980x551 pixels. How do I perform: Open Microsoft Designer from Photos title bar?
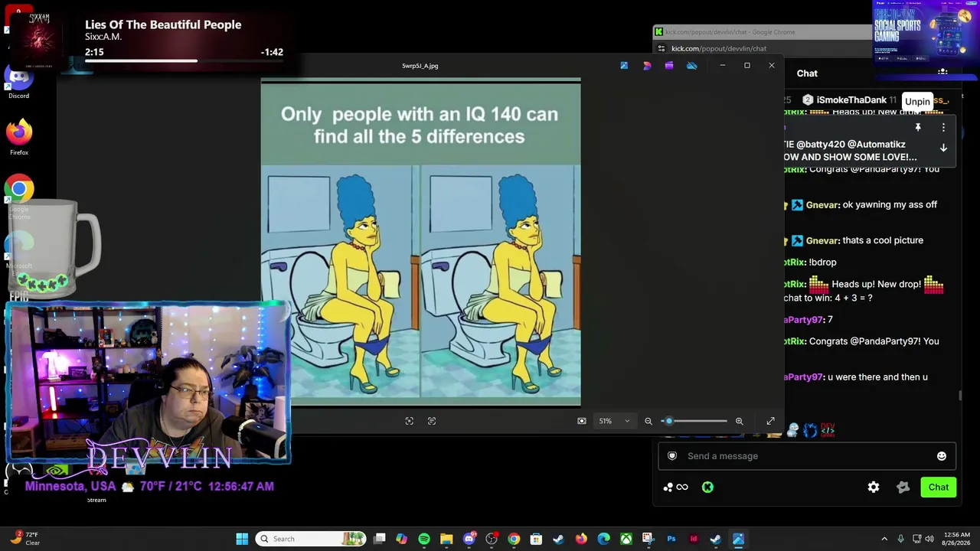pyautogui.click(x=647, y=66)
